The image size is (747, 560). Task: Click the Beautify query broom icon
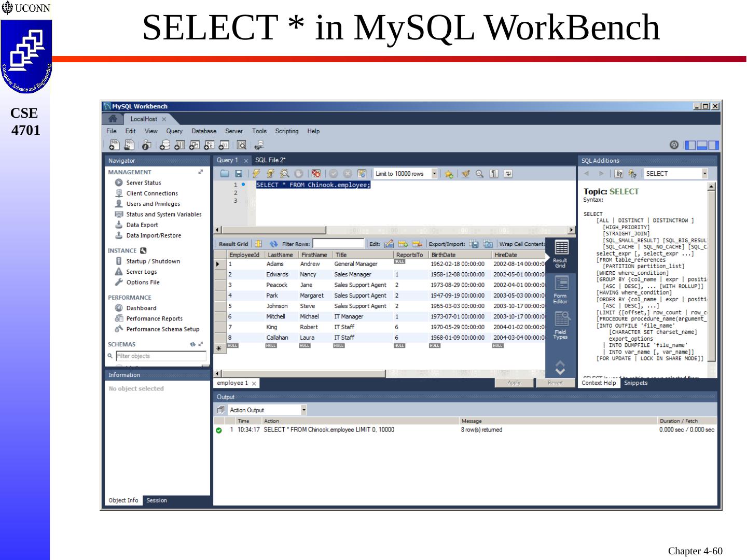[x=465, y=174]
